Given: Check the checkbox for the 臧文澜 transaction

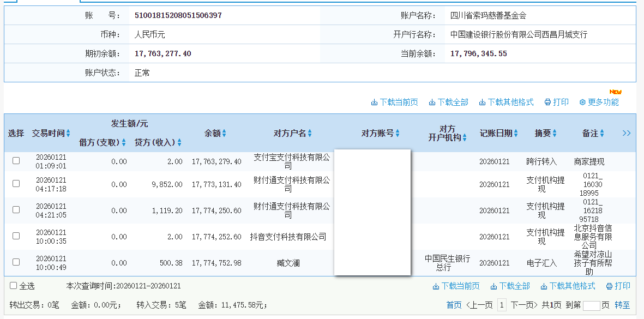Looking at the screenshot, I should pos(15,262).
